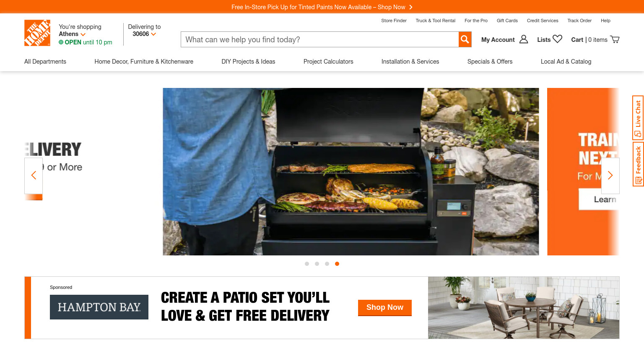The height and width of the screenshot is (345, 644).
Task: Open Specials & Offers menu
Action: 490,62
